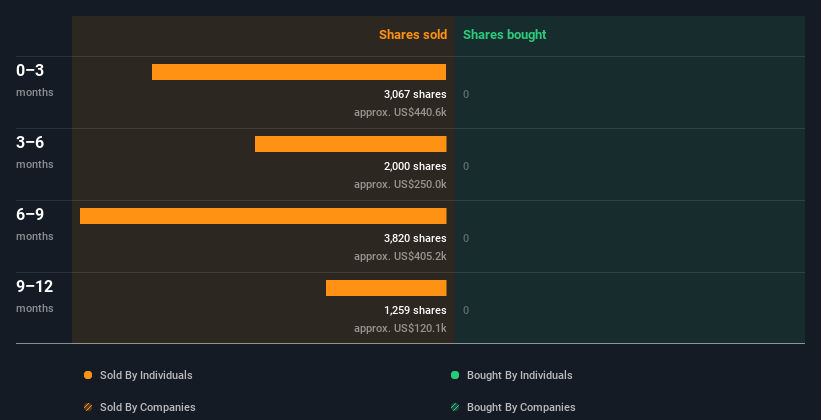Click the 6–9 months row label
The height and width of the screenshot is (420, 821).
tap(35, 224)
